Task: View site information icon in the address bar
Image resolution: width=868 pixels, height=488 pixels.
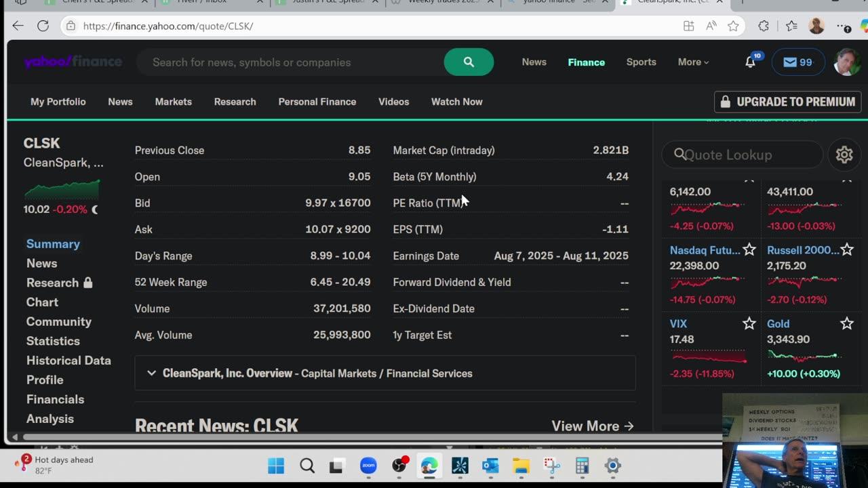Action: [x=71, y=26]
